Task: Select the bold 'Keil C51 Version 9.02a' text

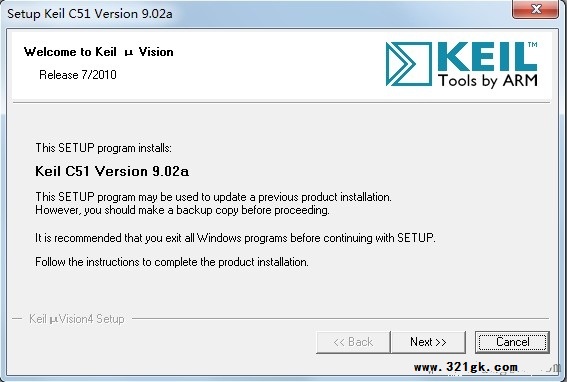Action: 112,171
